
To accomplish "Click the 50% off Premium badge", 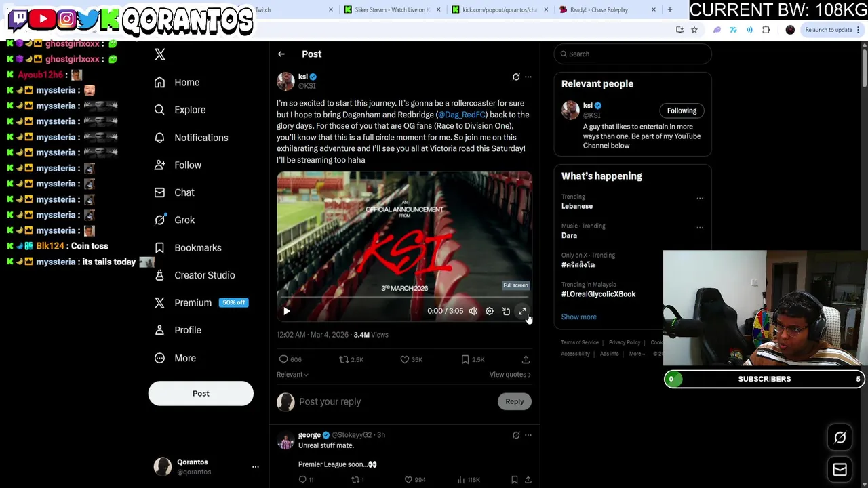I will (x=233, y=302).
